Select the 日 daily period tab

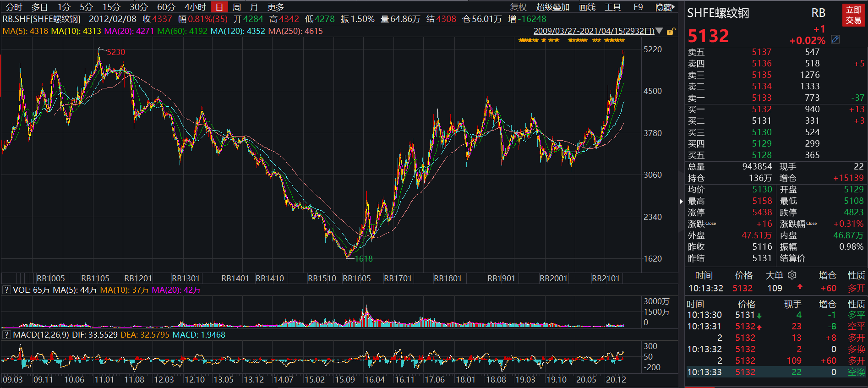[219, 7]
